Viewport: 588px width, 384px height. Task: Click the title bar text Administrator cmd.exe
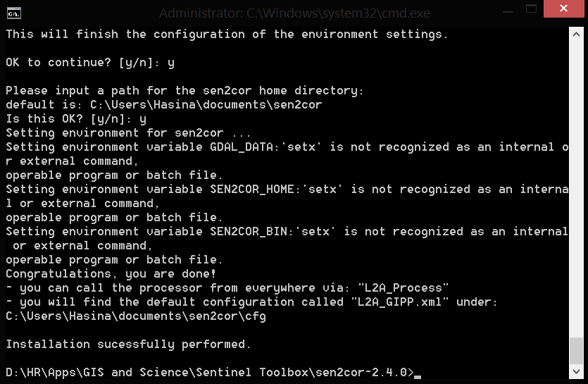click(294, 13)
